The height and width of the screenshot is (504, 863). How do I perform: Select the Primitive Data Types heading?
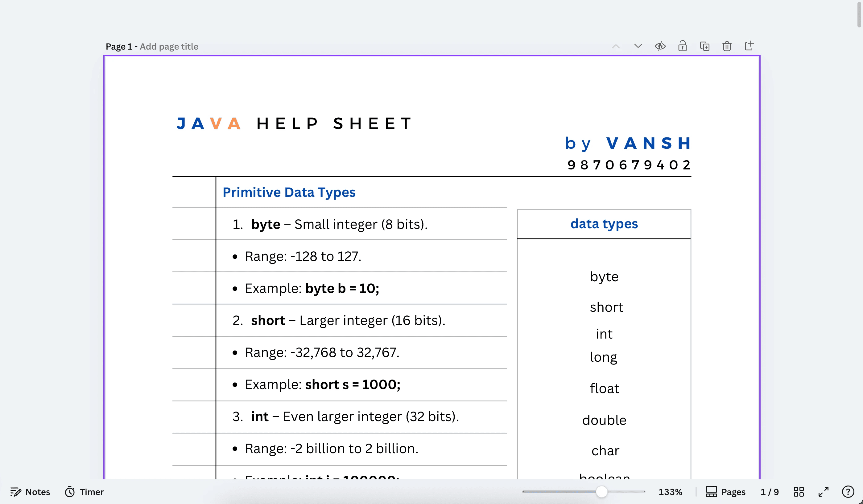coord(289,192)
